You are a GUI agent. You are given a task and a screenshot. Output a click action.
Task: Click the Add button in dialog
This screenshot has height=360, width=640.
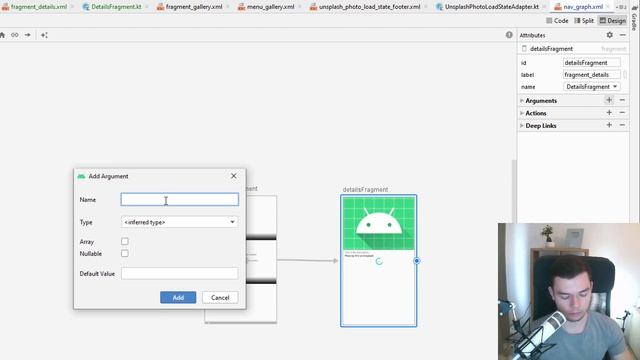tap(178, 298)
